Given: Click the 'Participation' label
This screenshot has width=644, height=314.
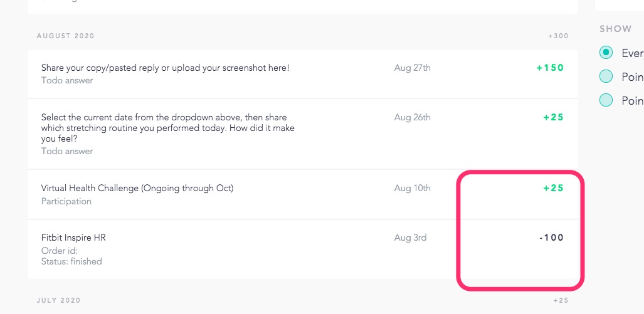Looking at the screenshot, I should tap(66, 202).
